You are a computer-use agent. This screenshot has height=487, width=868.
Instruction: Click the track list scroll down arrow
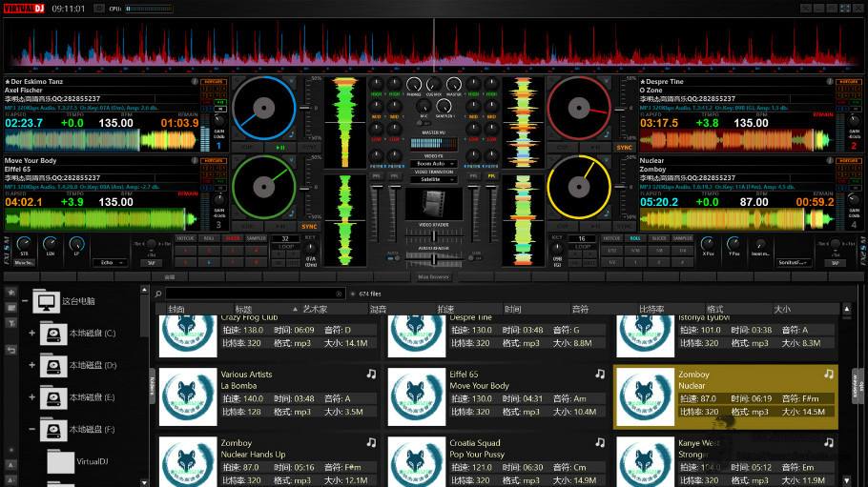tap(846, 480)
